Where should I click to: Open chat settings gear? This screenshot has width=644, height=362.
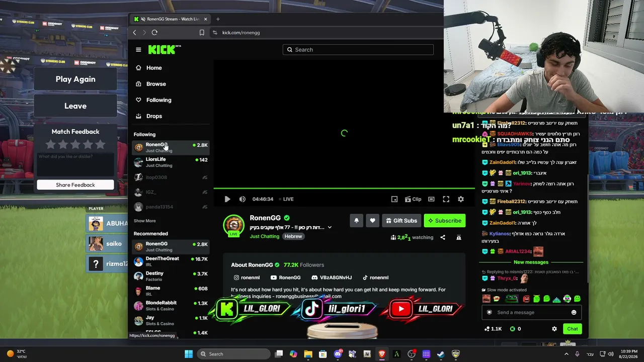[554, 329]
